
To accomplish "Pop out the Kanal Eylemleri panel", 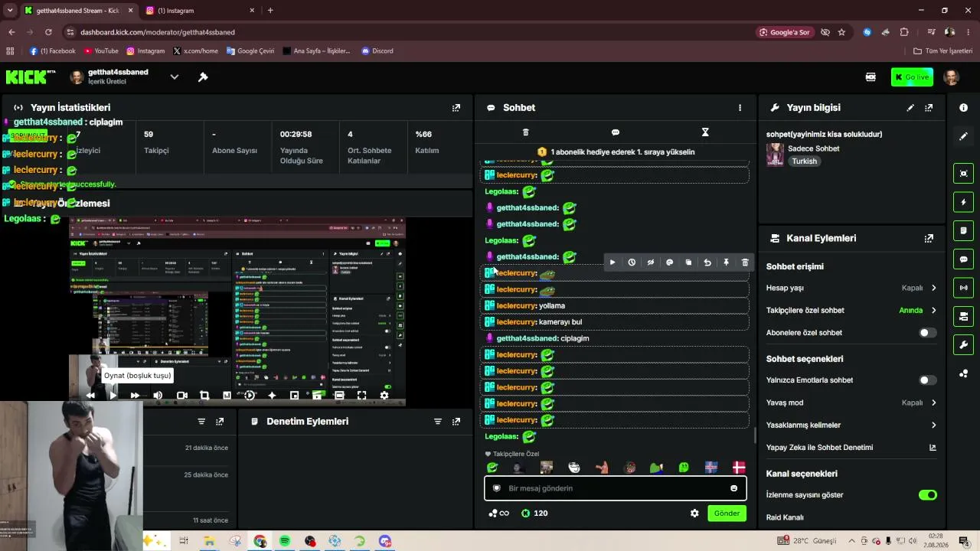I will 929,238.
